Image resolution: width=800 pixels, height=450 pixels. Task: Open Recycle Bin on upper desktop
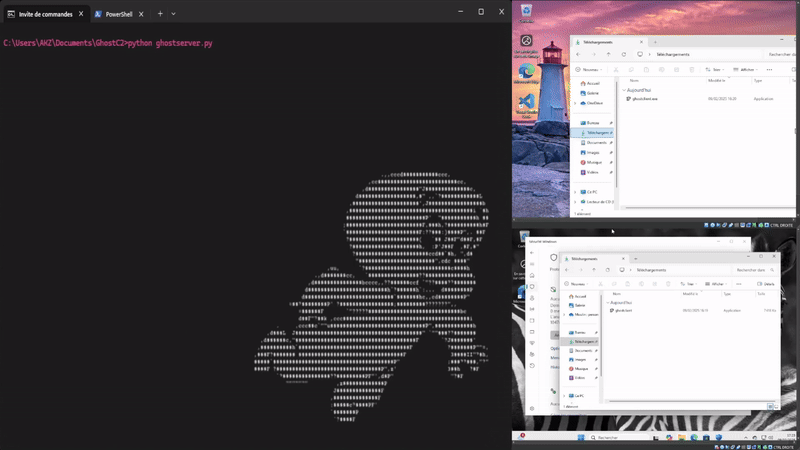pos(526,12)
